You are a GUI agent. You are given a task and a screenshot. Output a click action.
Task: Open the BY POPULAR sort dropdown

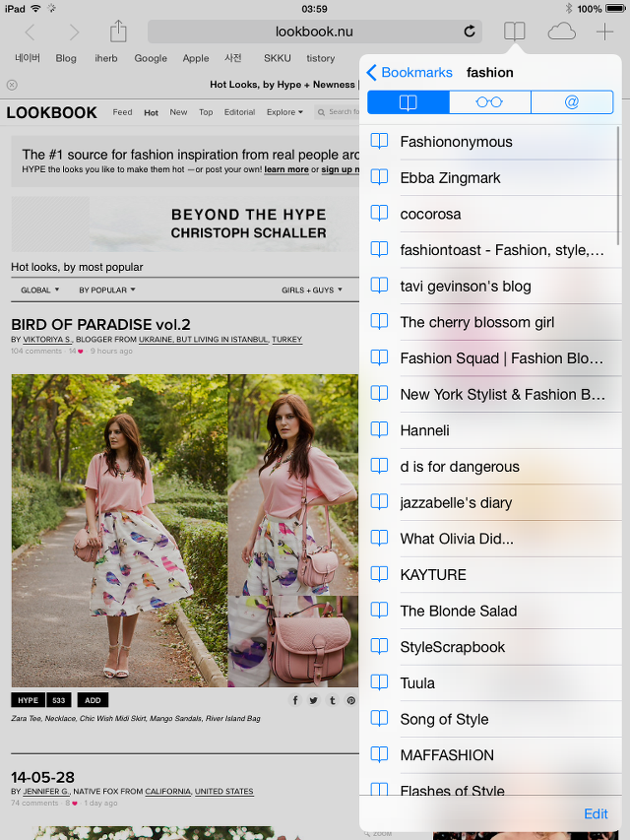pyautogui.click(x=107, y=290)
